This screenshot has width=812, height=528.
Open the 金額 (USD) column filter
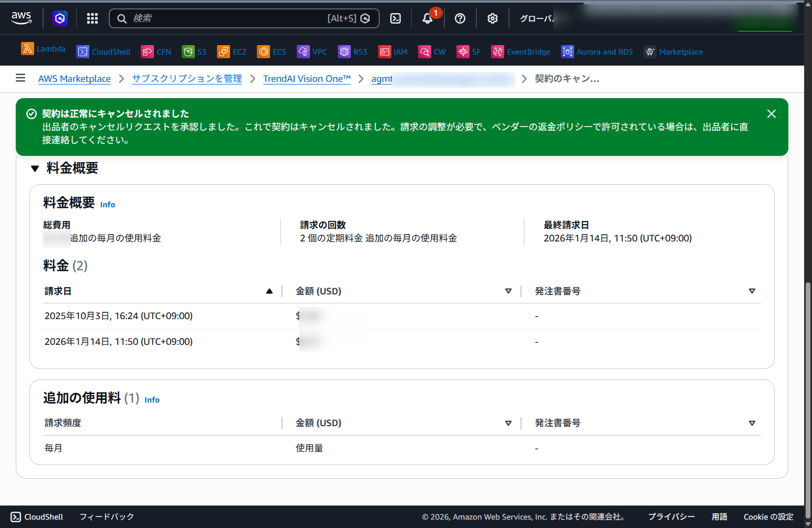pyautogui.click(x=508, y=291)
